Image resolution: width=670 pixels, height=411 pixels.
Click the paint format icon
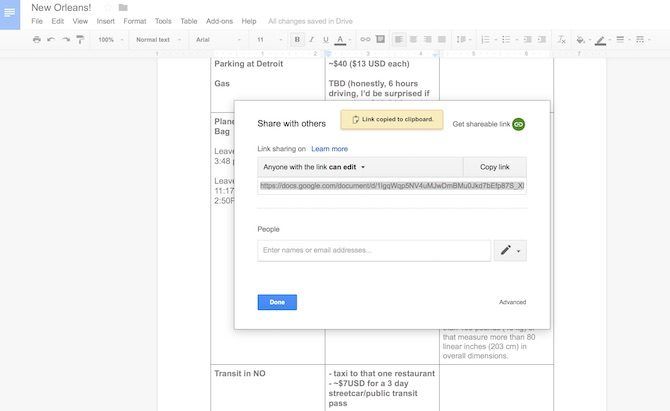click(x=80, y=40)
